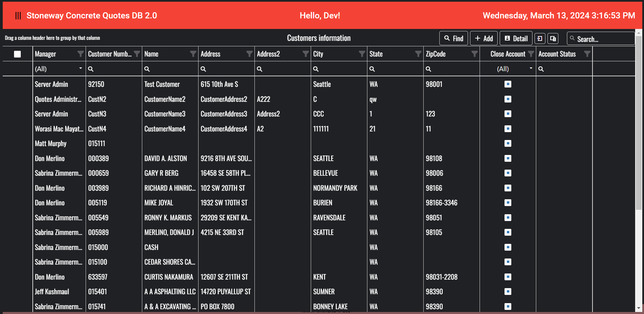Click the export icon next to Detail
644x314 pixels.
tap(540, 38)
